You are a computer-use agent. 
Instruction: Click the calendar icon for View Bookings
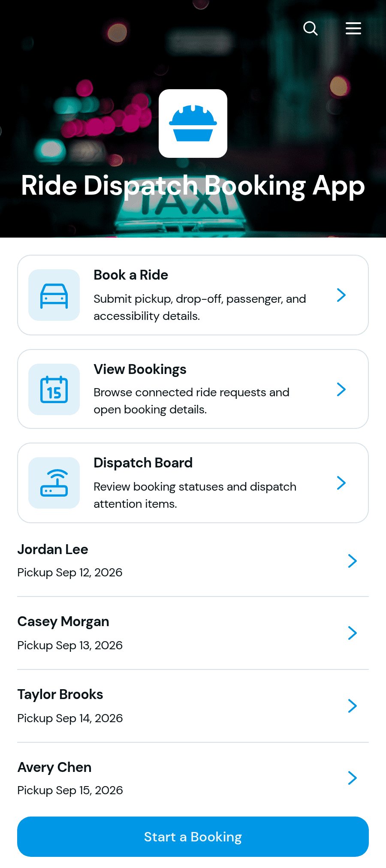pyautogui.click(x=54, y=389)
